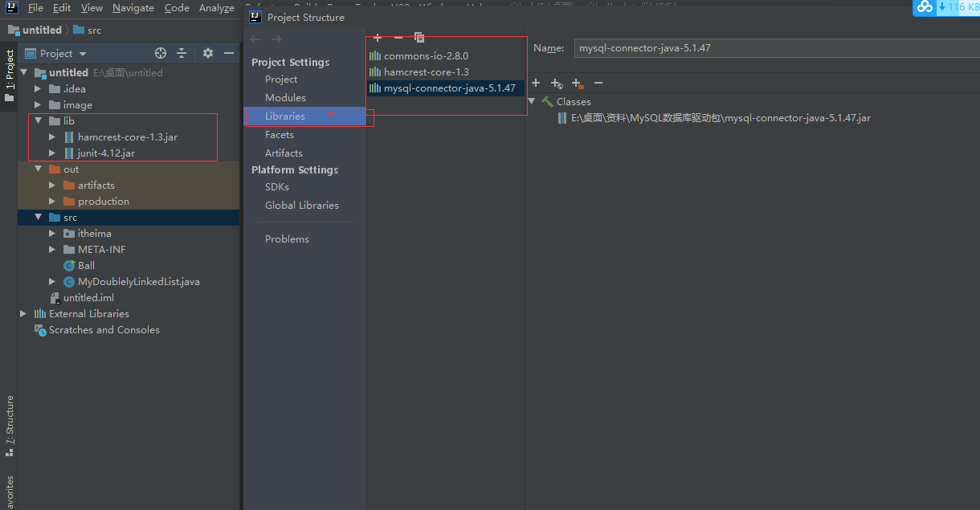Open the Code menu
980x510 pixels.
[x=177, y=8]
